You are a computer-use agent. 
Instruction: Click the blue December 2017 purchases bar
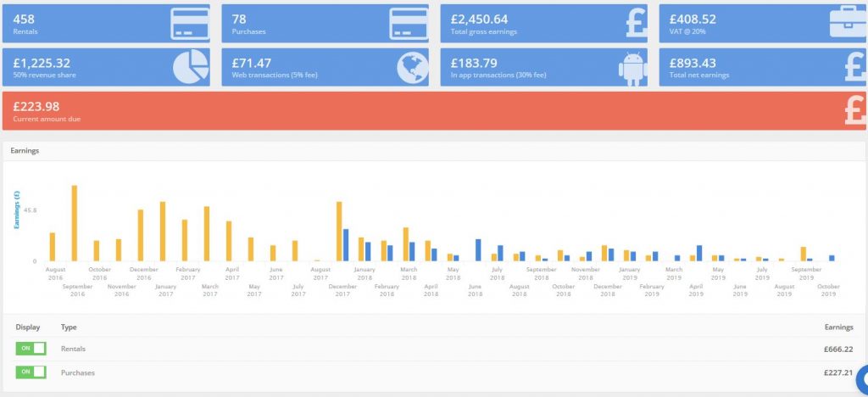point(346,245)
